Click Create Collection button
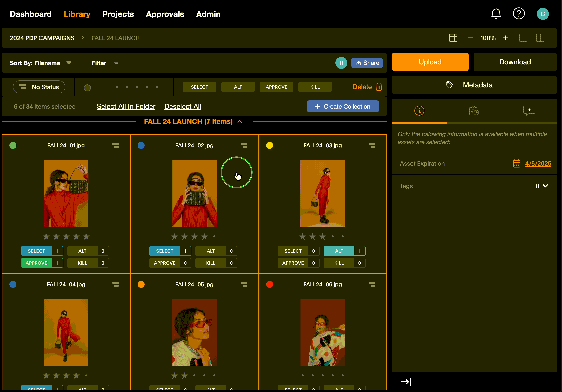The image size is (562, 392). click(x=343, y=106)
